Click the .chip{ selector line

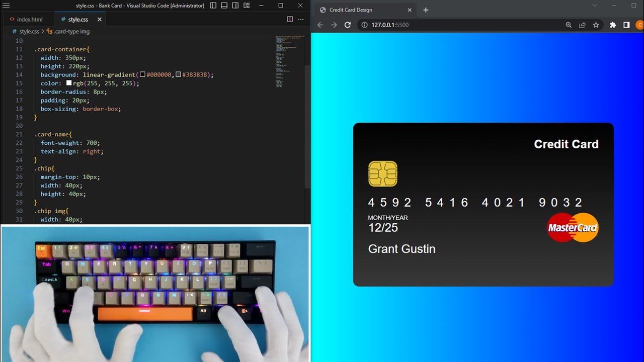44,168
